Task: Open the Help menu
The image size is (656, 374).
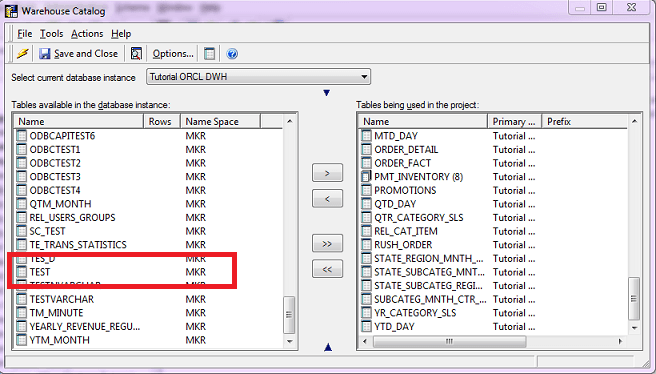Action: 121,33
